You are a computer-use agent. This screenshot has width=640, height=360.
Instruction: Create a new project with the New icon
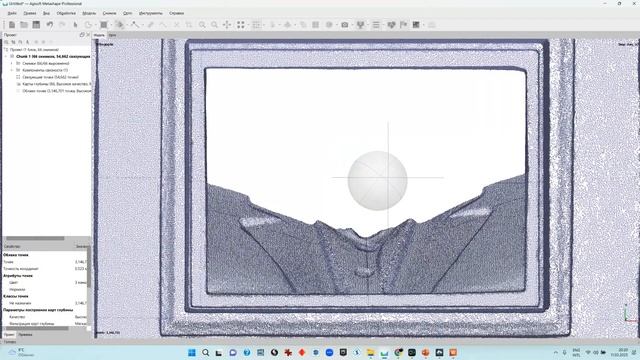click(x=12, y=25)
